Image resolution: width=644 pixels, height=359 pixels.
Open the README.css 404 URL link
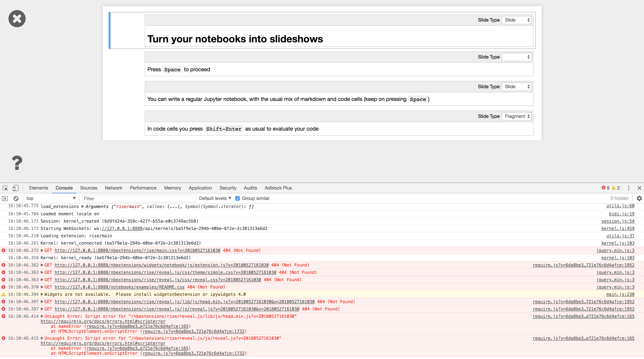tap(120, 287)
